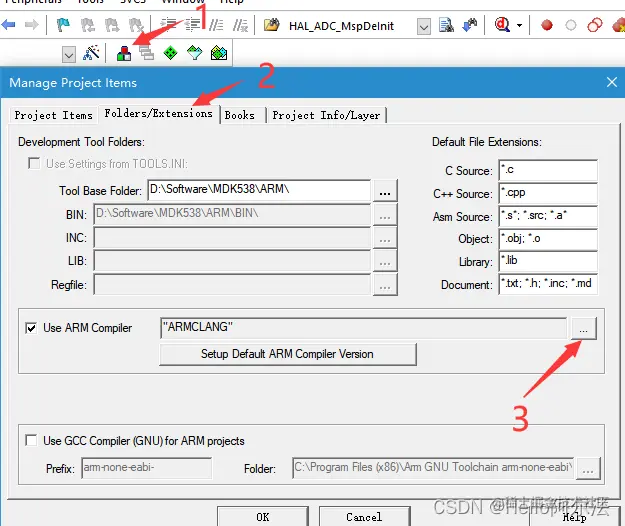Enable Use GCC Compiler (GNU) for ARM projects
The image size is (625, 526).
31,440
